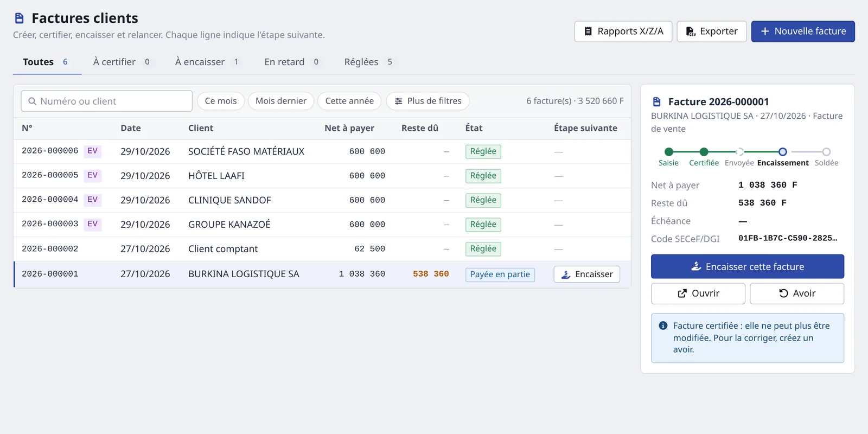Focus the Numéro ou client search field
The height and width of the screenshot is (434, 868).
click(x=107, y=101)
